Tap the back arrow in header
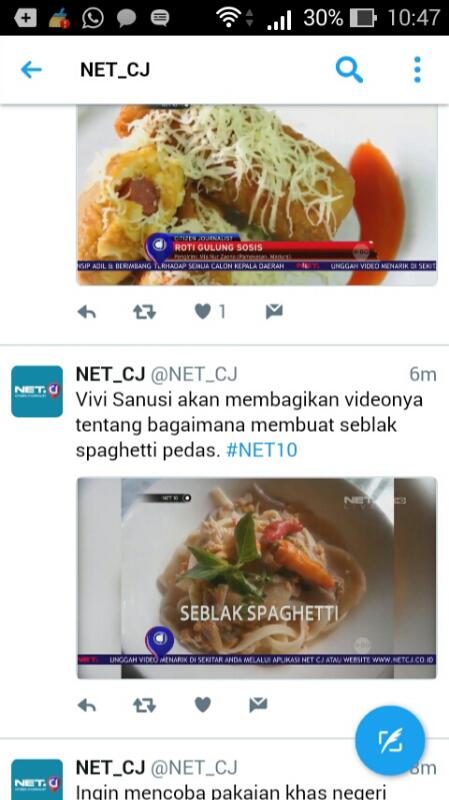Viewport: 449px width, 800px height. (x=31, y=69)
